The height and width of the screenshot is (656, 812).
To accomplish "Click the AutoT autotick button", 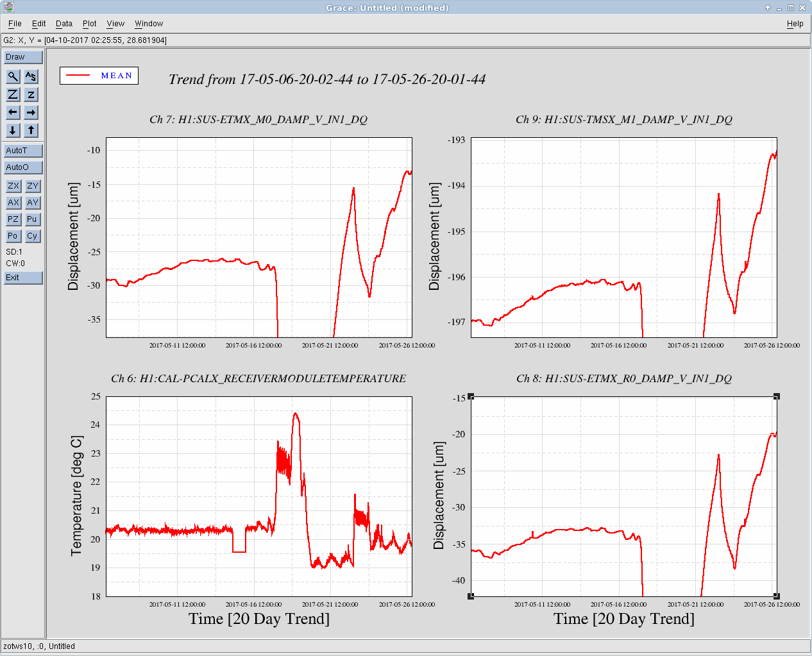I will (x=23, y=151).
